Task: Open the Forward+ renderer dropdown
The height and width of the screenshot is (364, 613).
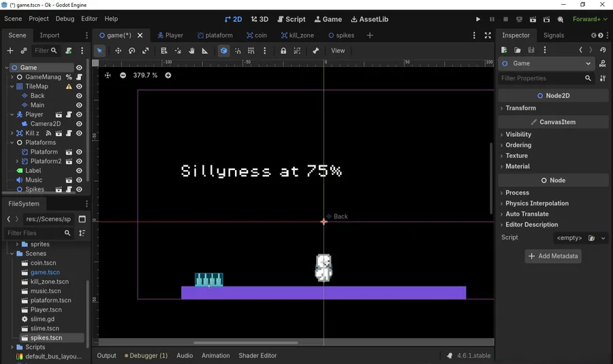Action: [x=590, y=19]
